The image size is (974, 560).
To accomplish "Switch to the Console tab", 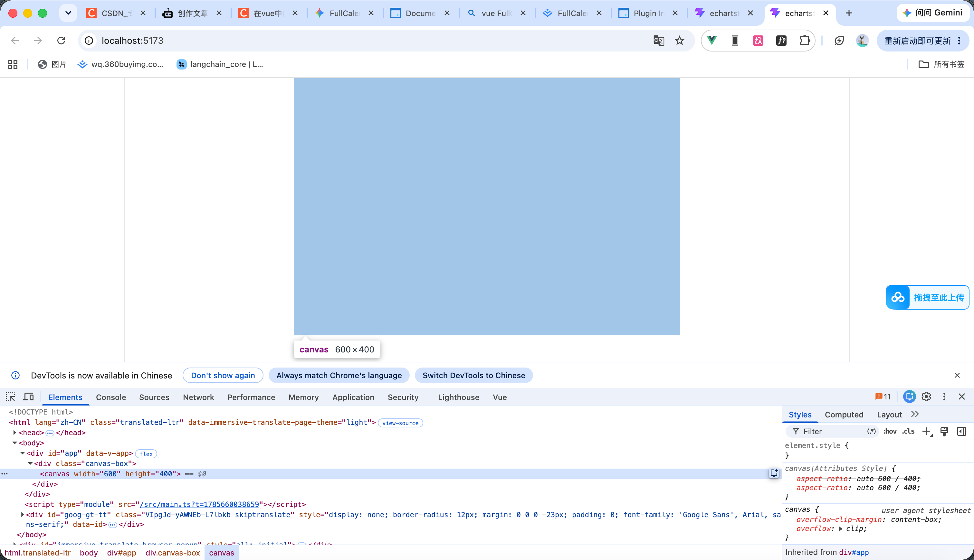I will click(111, 397).
